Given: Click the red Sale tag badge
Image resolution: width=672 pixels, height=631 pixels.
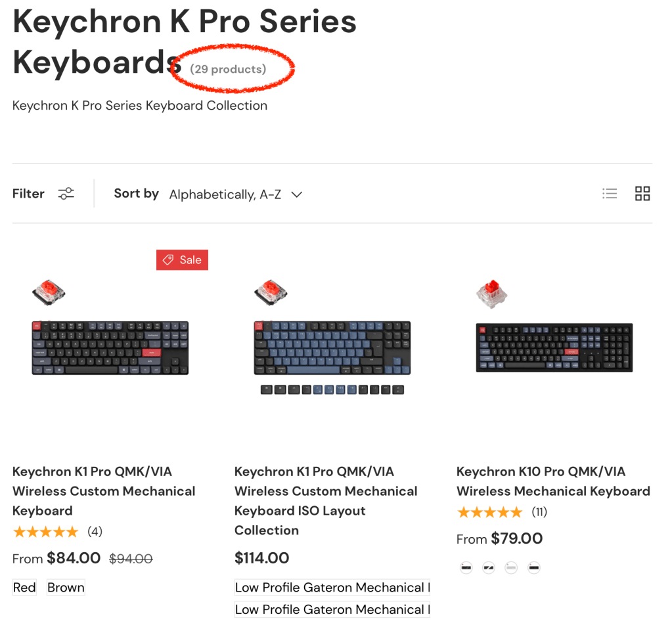Looking at the screenshot, I should 182,260.
